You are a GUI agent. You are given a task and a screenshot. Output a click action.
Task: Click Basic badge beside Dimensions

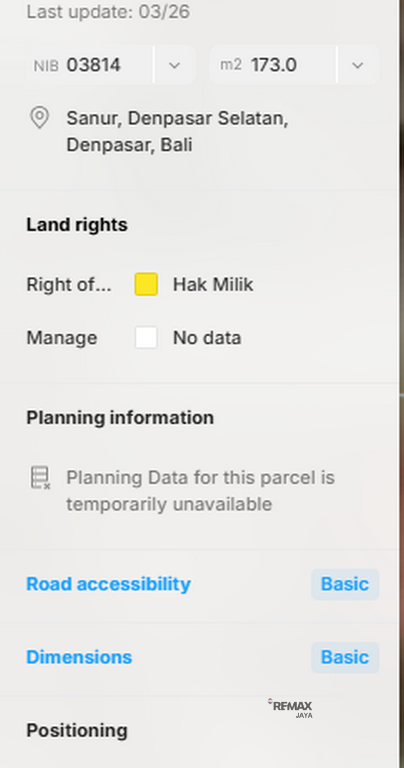pos(345,657)
